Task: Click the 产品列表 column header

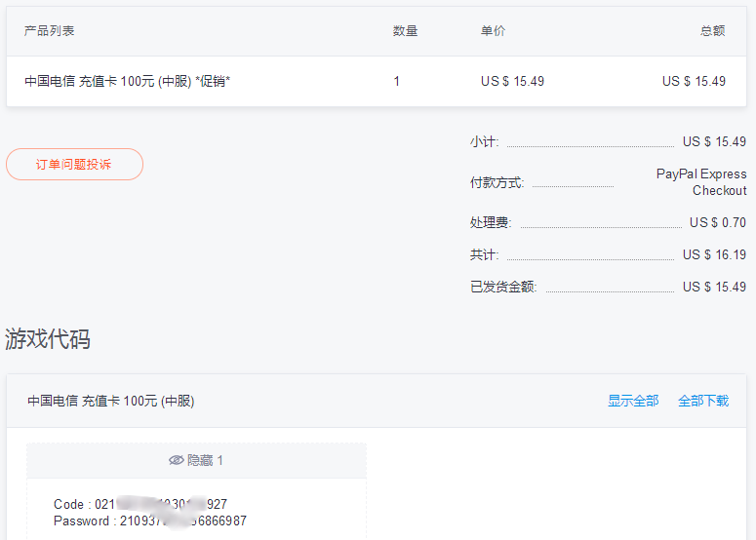Action: point(49,31)
